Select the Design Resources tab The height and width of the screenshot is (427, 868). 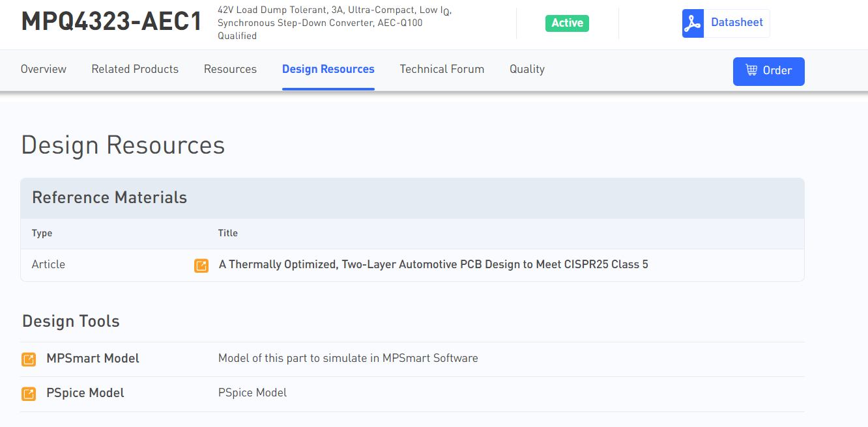[328, 69]
